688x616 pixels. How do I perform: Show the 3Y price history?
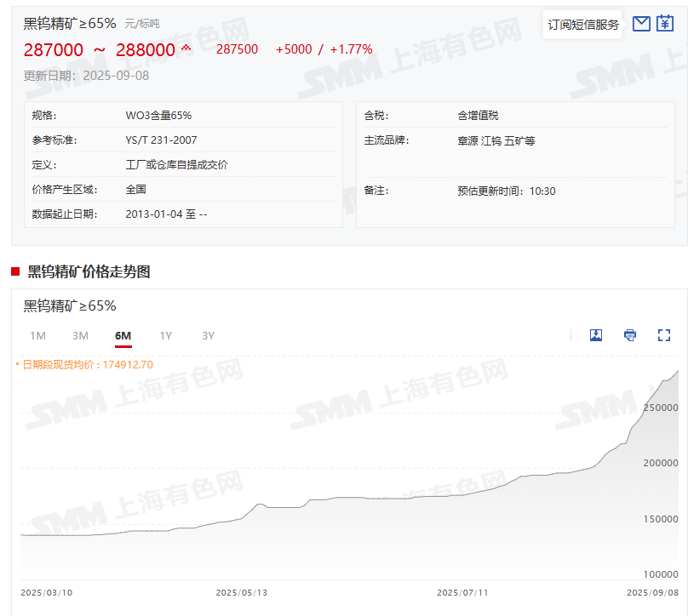coord(208,336)
